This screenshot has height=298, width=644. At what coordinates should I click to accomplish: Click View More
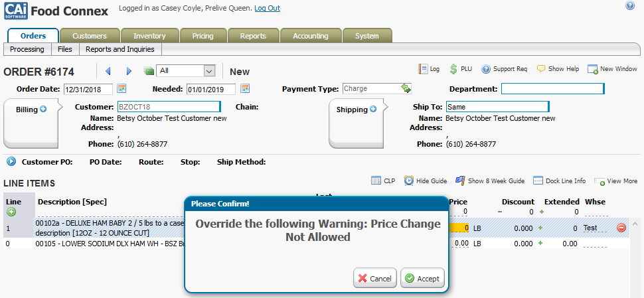click(616, 181)
